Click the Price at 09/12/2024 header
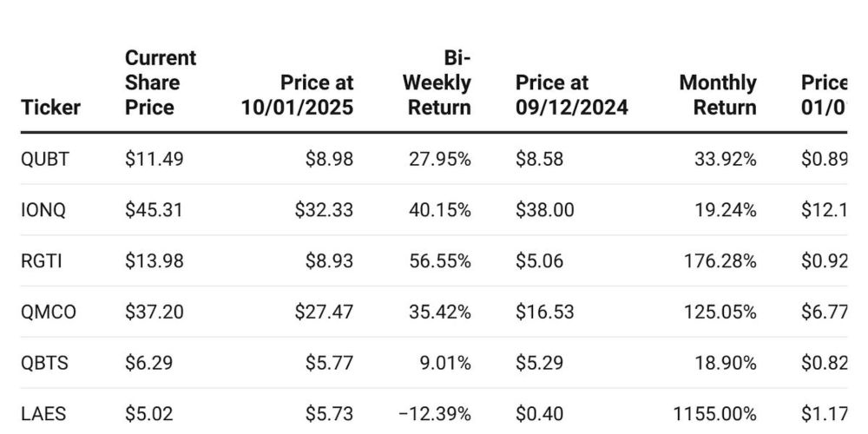Image resolution: width=868 pixels, height=434 pixels. point(572,95)
